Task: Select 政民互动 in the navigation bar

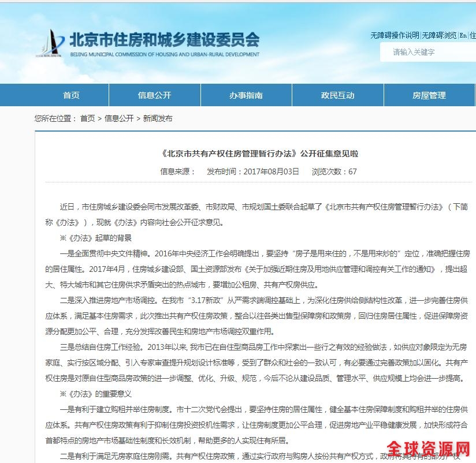Action: click(x=337, y=95)
